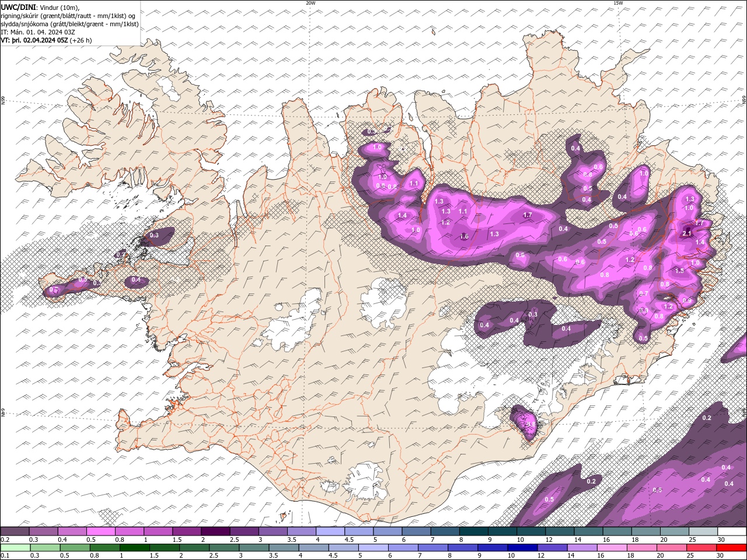The image size is (747, 560).
Task: Click the 0.1 label in the rain legend
Action: (x=4, y=555)
